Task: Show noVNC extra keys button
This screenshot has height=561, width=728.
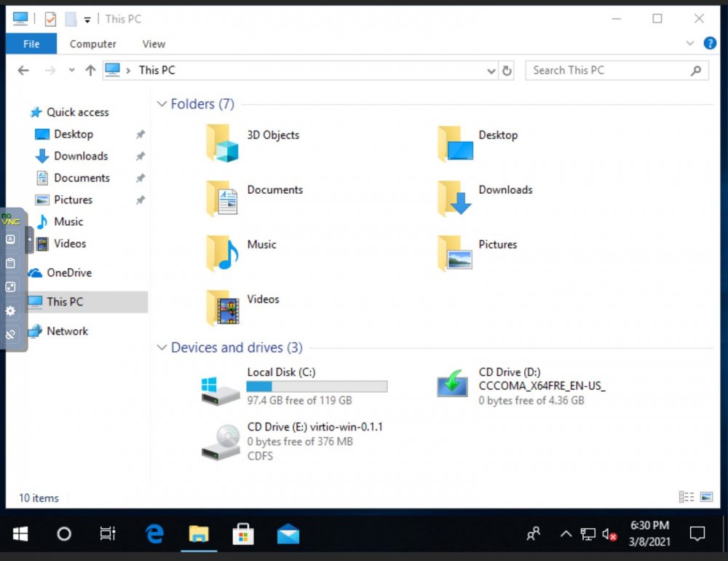Action: 10,240
